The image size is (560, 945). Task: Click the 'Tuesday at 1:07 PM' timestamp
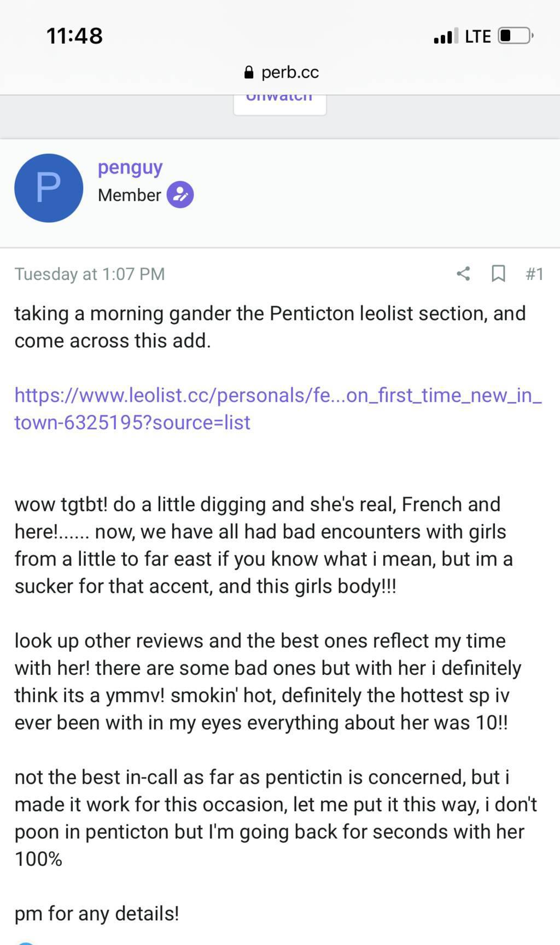90,274
